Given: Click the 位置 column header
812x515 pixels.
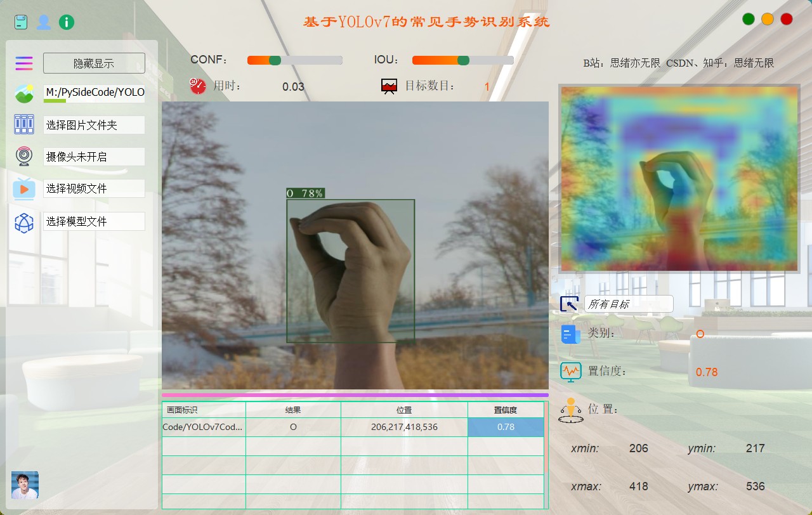Looking at the screenshot, I should pos(404,410).
